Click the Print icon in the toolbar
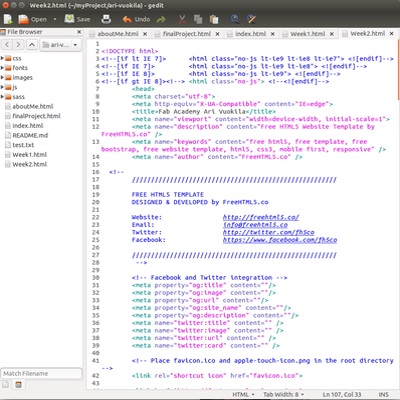The width and height of the screenshot is (400, 400). [106, 19]
